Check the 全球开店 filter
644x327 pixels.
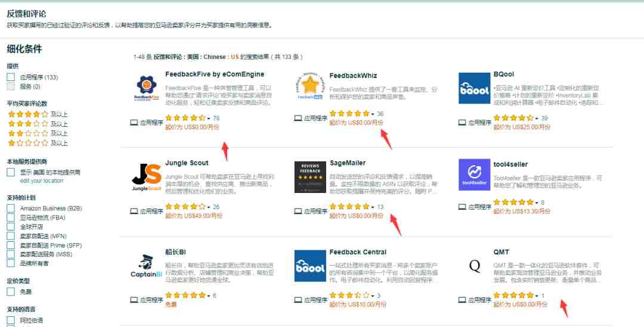point(11,226)
